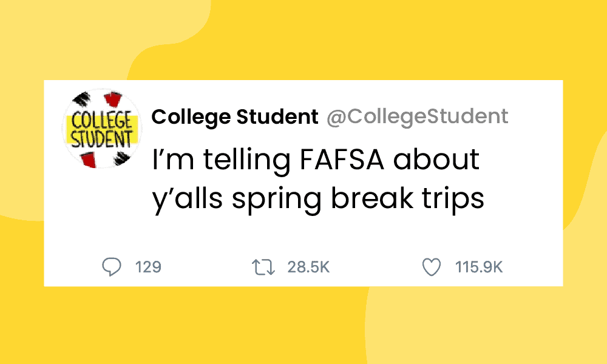
Task: Open the College Student display name
Action: tap(234, 116)
